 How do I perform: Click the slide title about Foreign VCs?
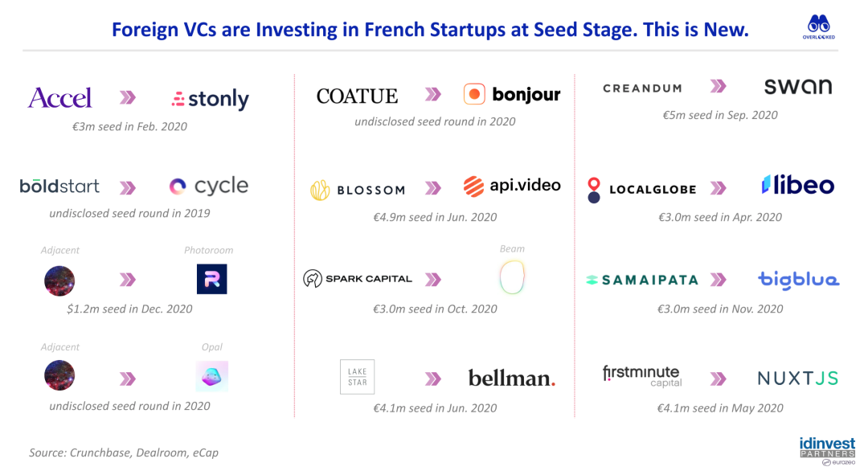point(430,29)
